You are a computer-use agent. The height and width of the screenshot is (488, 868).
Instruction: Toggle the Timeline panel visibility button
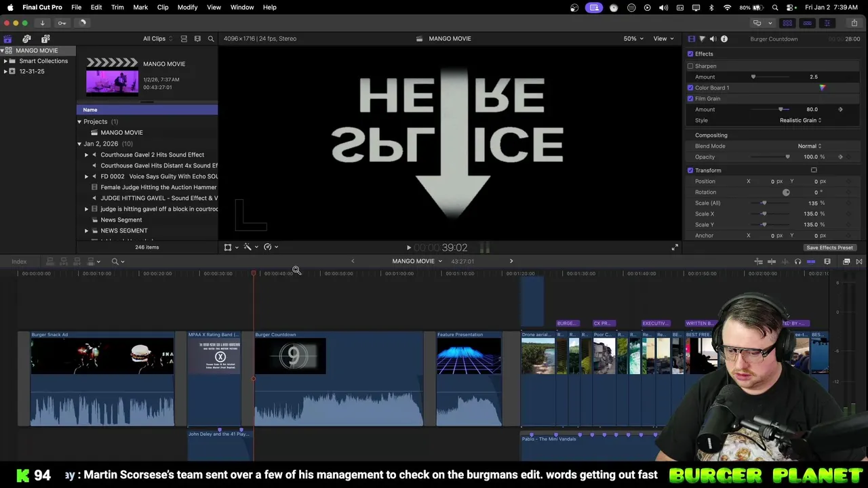(807, 23)
